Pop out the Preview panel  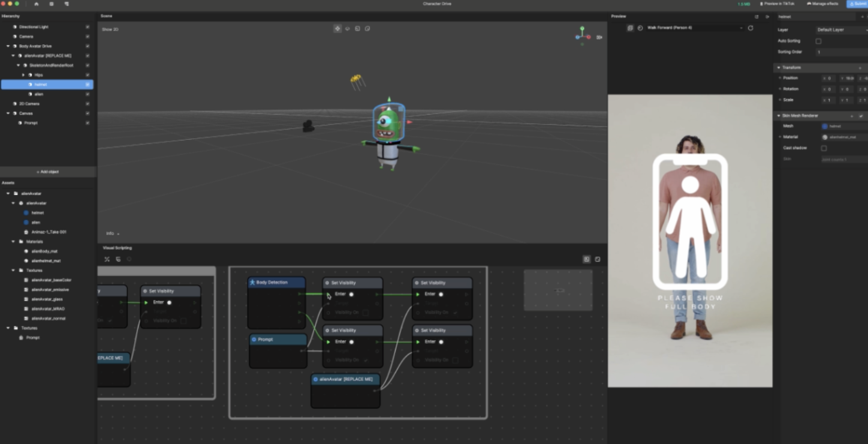coord(757,16)
